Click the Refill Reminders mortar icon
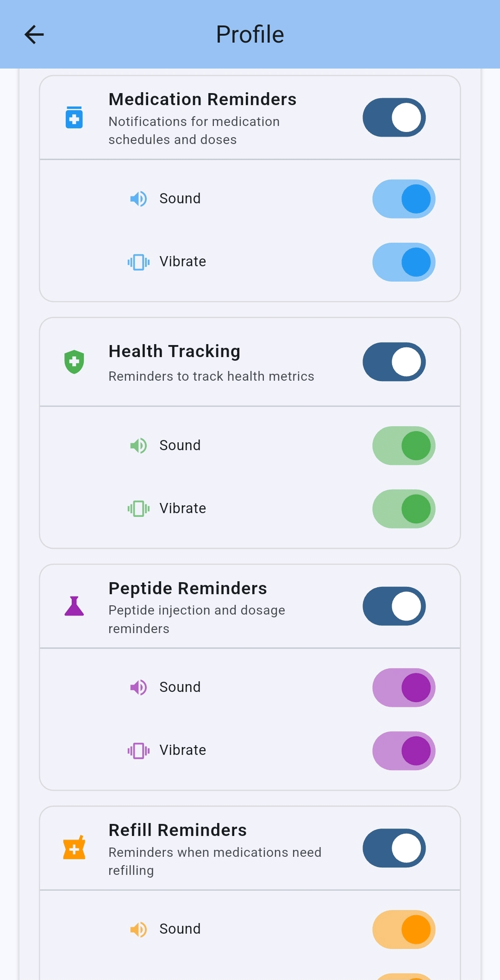The width and height of the screenshot is (500, 980). [74, 848]
